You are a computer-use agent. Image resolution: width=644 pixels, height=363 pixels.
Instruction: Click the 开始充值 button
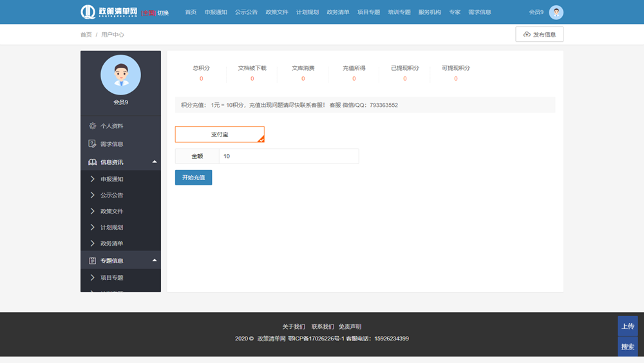click(193, 178)
